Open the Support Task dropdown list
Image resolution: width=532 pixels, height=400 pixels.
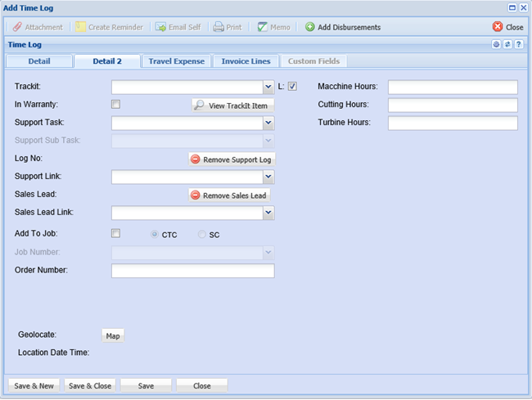268,123
